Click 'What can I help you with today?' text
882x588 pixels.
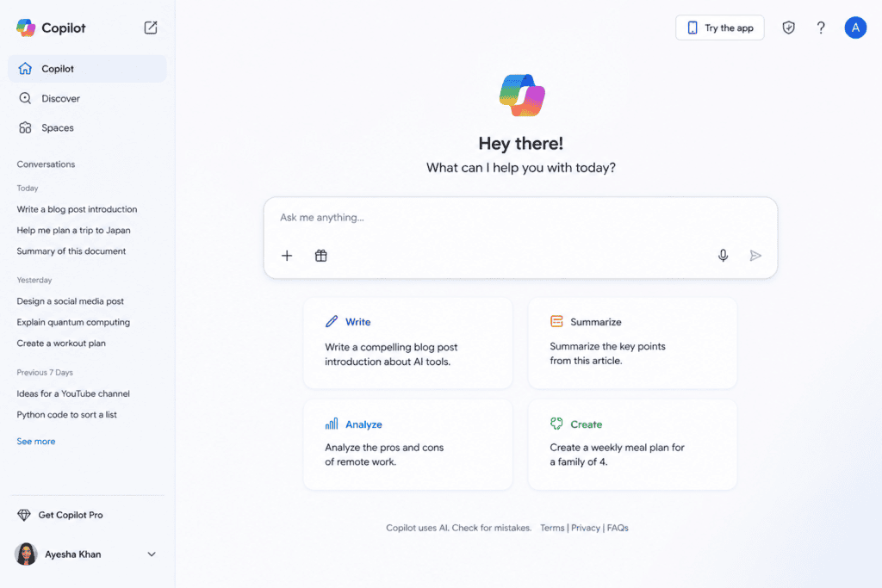(x=521, y=168)
